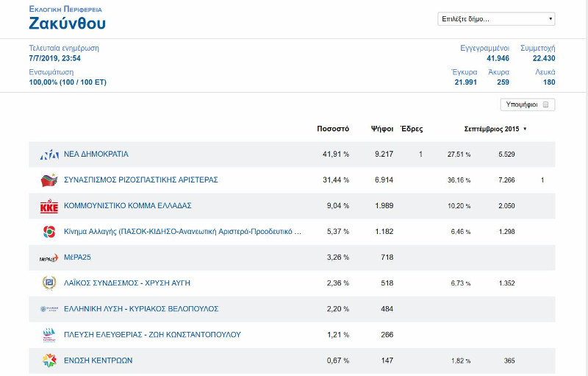Screen dimensions: 588x376
Task: Click the 2015 votes value 1.352
Action: pos(506,283)
